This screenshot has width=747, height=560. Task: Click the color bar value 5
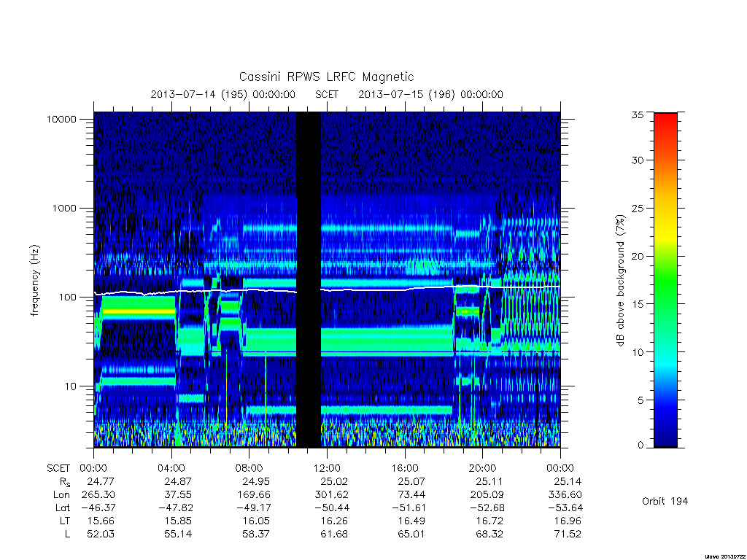pos(640,400)
